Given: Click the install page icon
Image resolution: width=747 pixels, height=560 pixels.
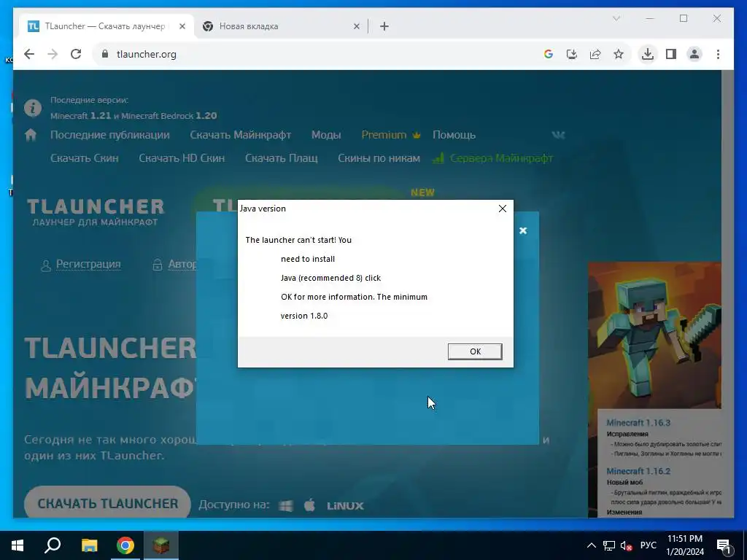Looking at the screenshot, I should tap(572, 54).
